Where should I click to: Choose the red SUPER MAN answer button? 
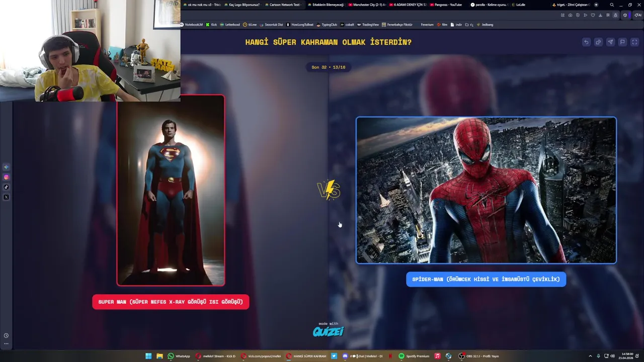(171, 302)
